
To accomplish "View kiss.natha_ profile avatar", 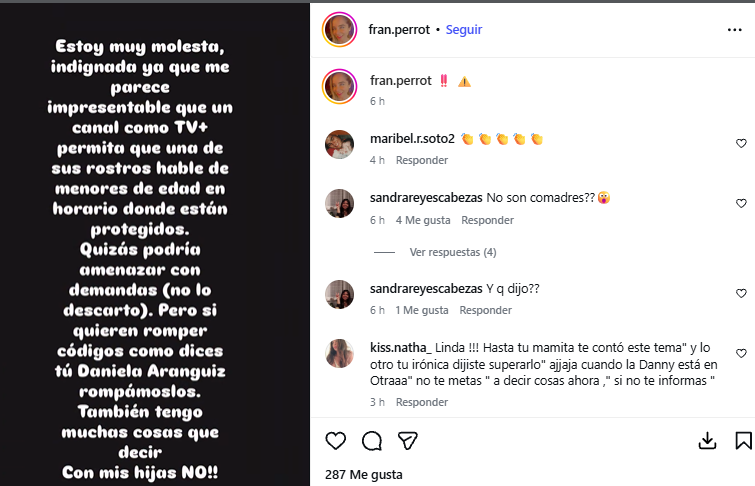I will (x=339, y=353).
